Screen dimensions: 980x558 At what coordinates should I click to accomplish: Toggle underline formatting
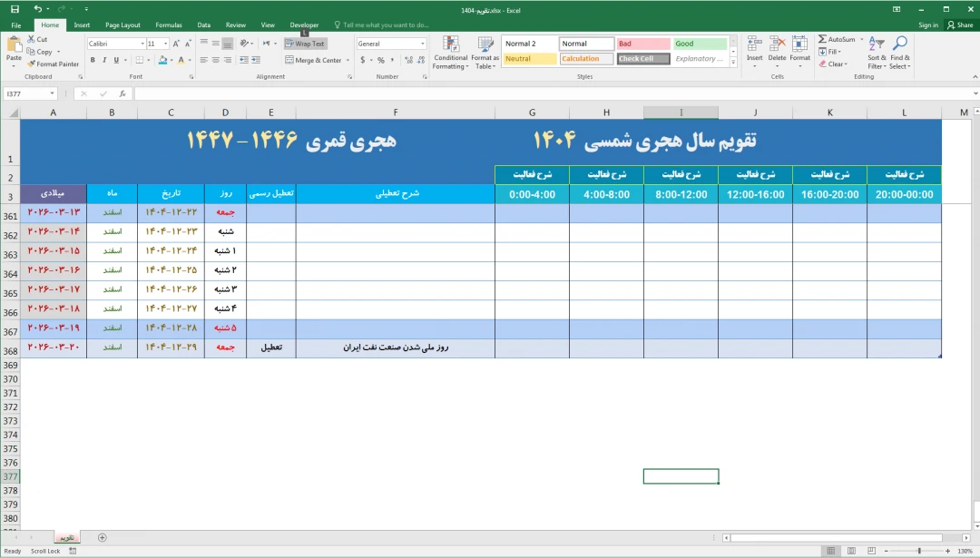pos(115,60)
